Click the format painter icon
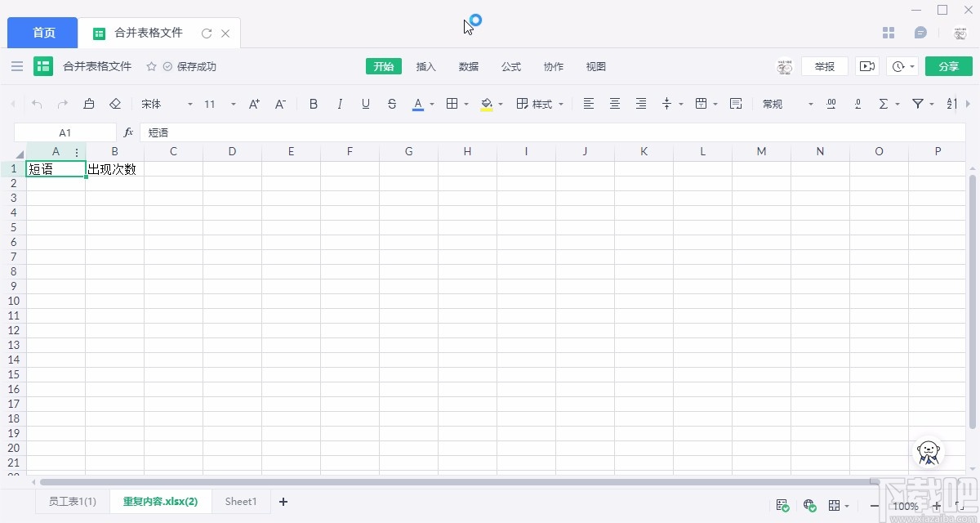The width and height of the screenshot is (980, 523). point(89,104)
